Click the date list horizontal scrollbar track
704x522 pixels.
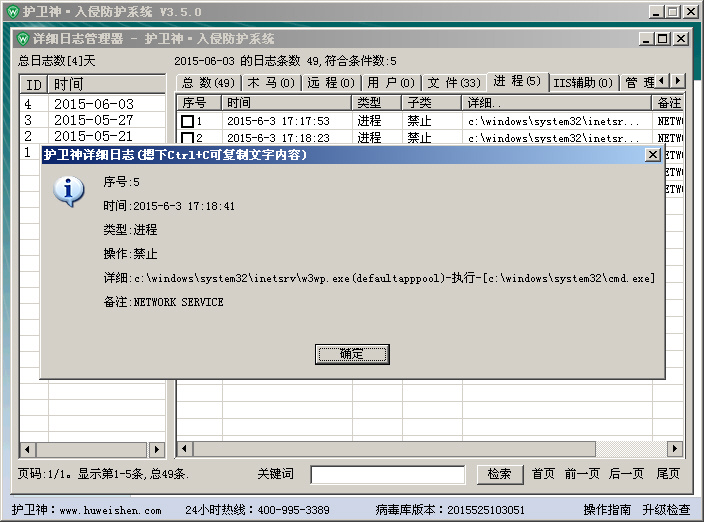point(92,449)
